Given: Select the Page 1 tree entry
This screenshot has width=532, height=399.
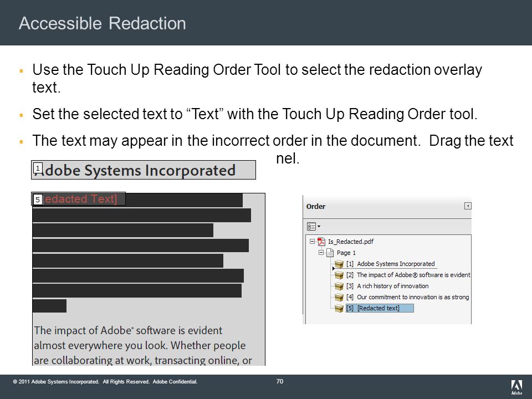Looking at the screenshot, I should click(346, 253).
